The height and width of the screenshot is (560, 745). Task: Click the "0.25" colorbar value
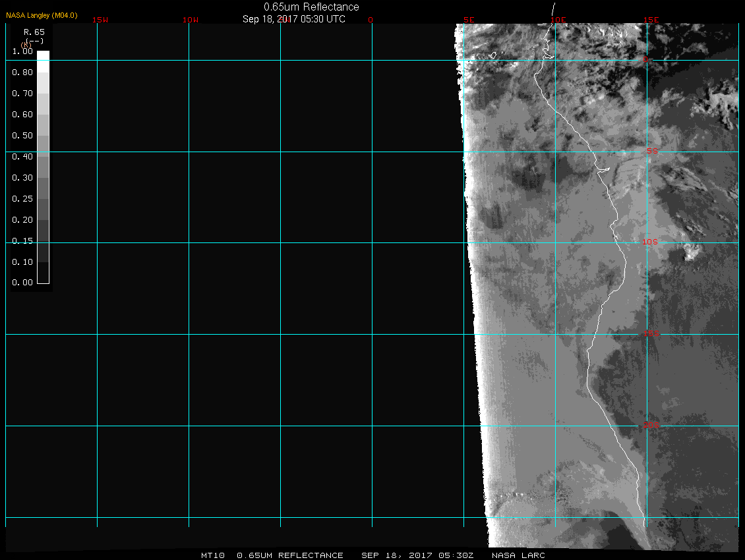[22, 198]
